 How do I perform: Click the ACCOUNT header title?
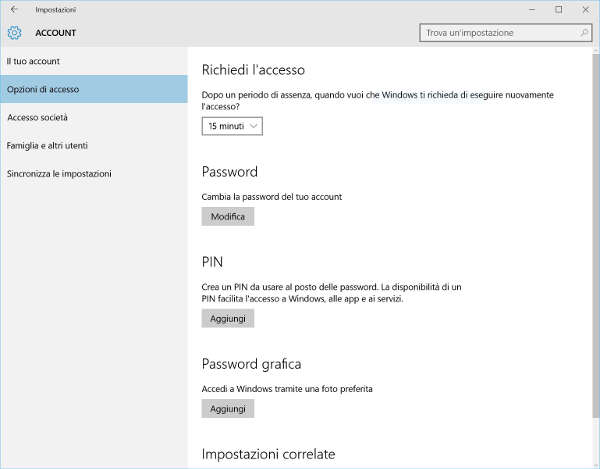tap(55, 33)
